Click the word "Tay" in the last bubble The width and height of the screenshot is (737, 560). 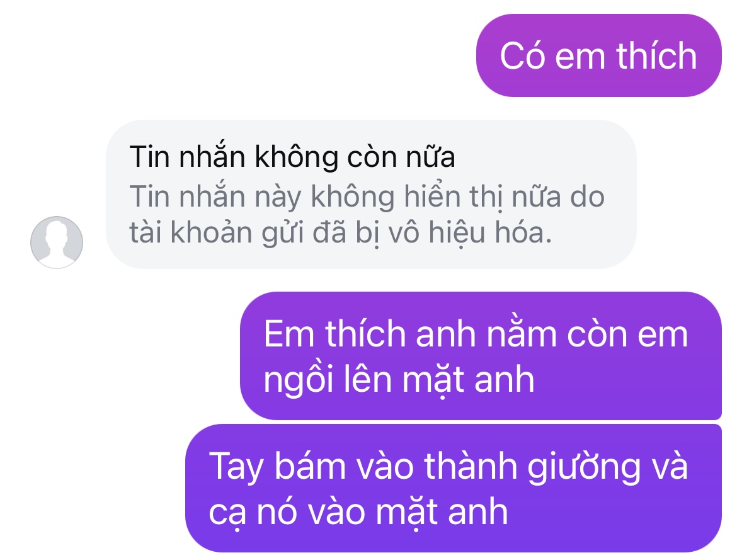(236, 466)
